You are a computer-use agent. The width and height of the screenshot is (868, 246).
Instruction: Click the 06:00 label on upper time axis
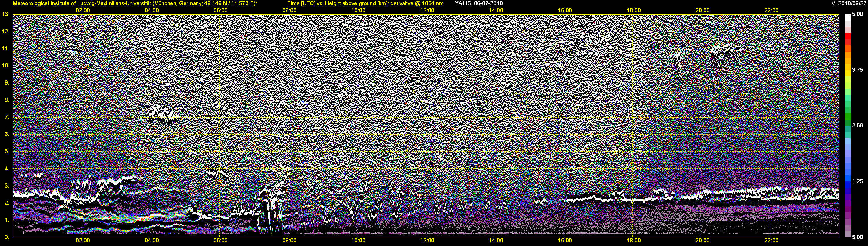pyautogui.click(x=220, y=10)
